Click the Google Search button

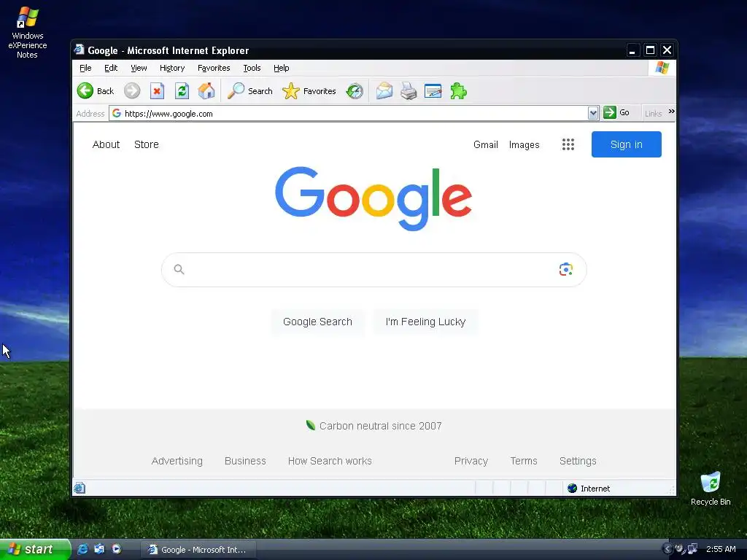click(x=317, y=322)
